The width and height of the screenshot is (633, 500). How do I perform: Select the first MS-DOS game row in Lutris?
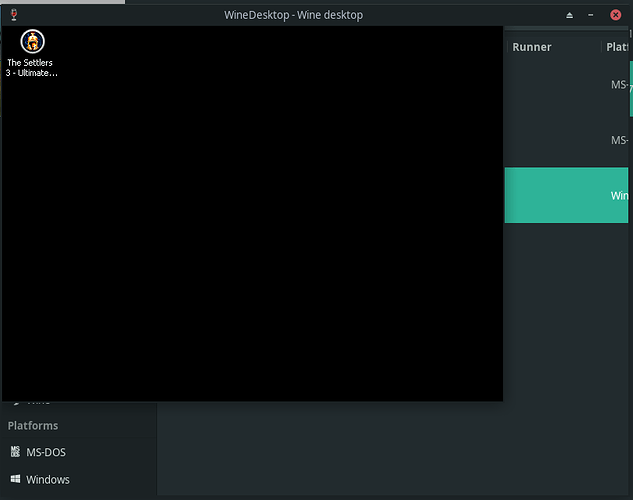pyautogui.click(x=566, y=85)
